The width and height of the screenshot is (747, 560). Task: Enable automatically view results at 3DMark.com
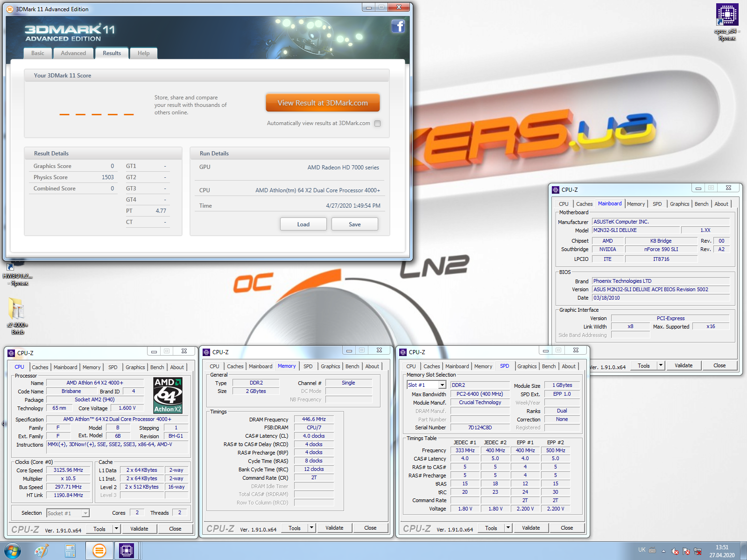[x=377, y=124]
